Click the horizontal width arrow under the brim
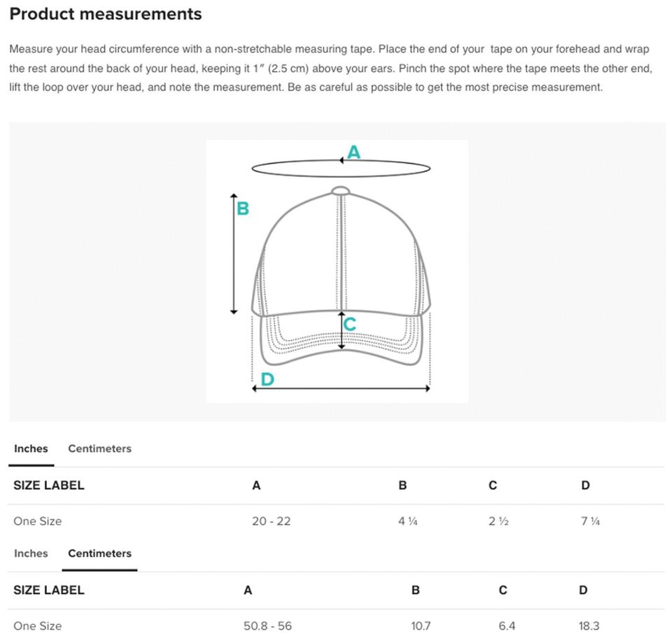Viewport: 672px width, 641px height. (x=341, y=388)
